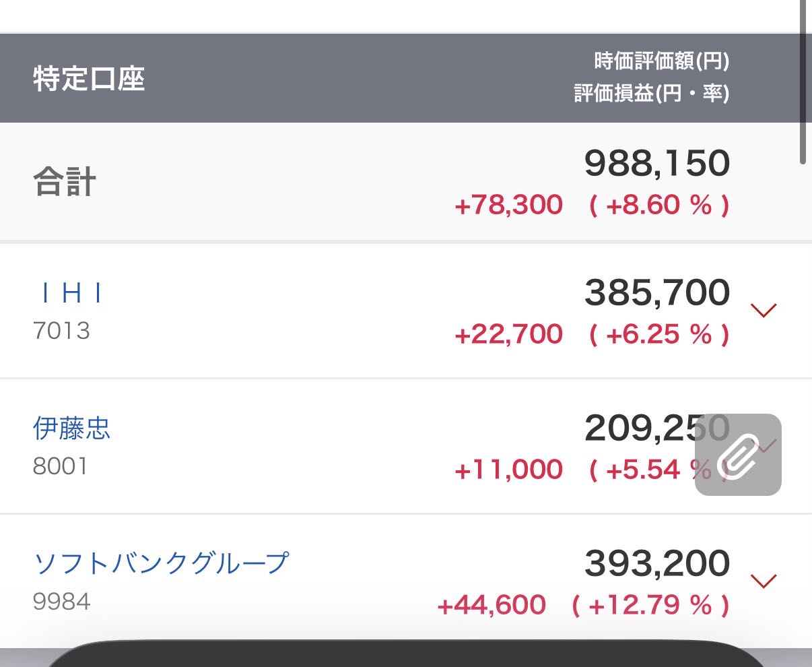The height and width of the screenshot is (667, 812).
Task: Tap IHI's valuation 385,700
Action: (656, 293)
